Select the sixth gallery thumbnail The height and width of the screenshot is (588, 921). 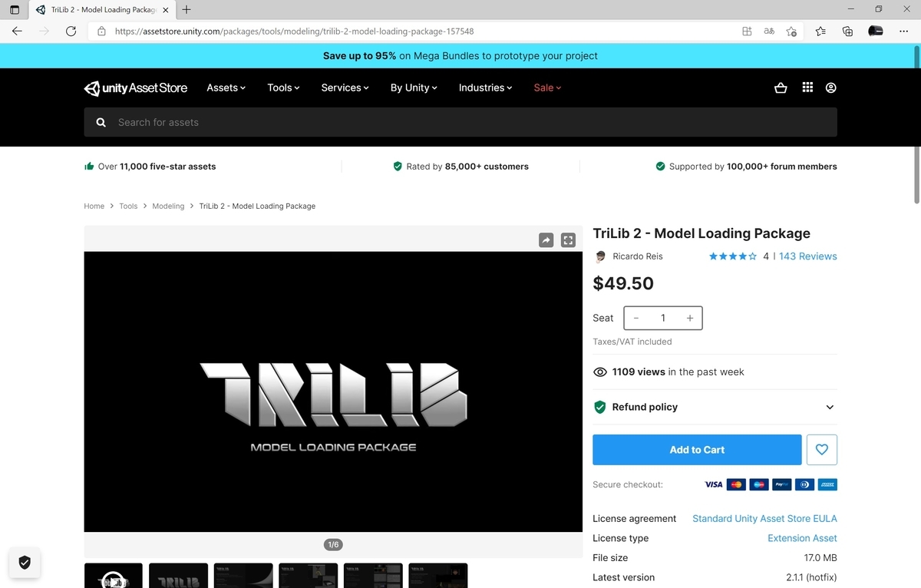438,576
